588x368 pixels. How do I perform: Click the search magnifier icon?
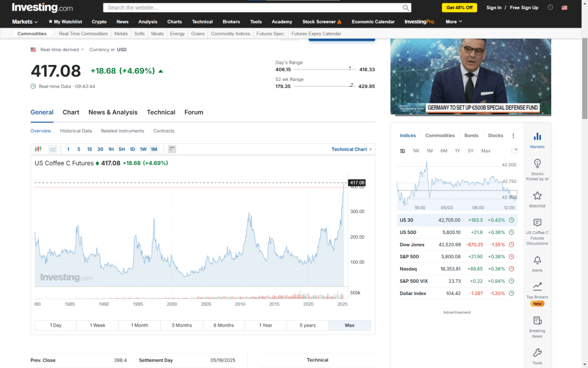[x=406, y=7]
